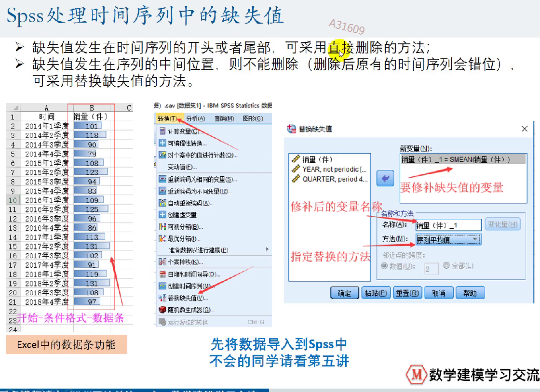Select QUARTER variable in the list

[334, 179]
